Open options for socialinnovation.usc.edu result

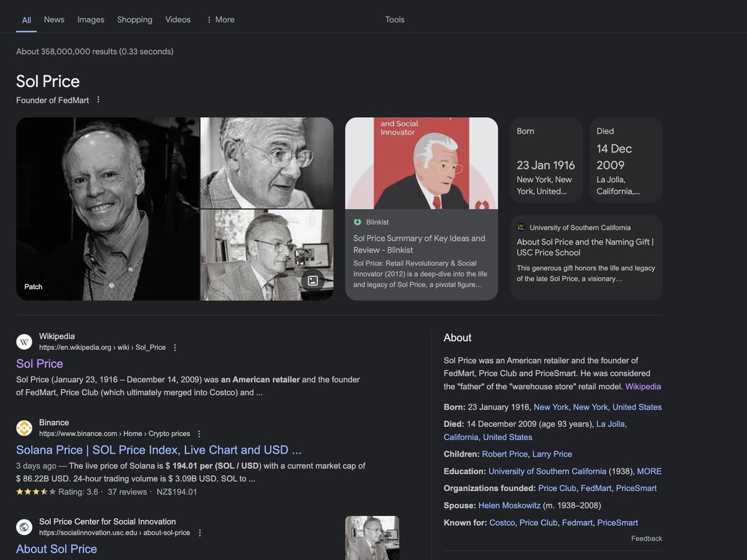200,533
